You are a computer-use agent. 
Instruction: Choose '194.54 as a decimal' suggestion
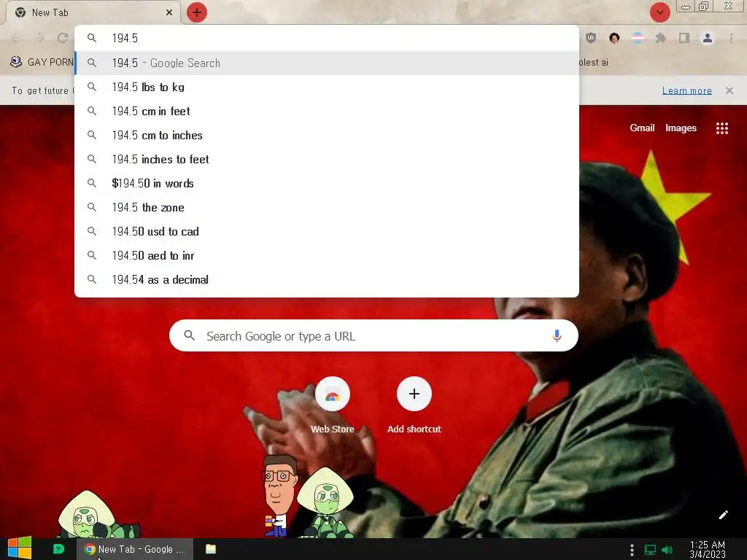(x=327, y=279)
